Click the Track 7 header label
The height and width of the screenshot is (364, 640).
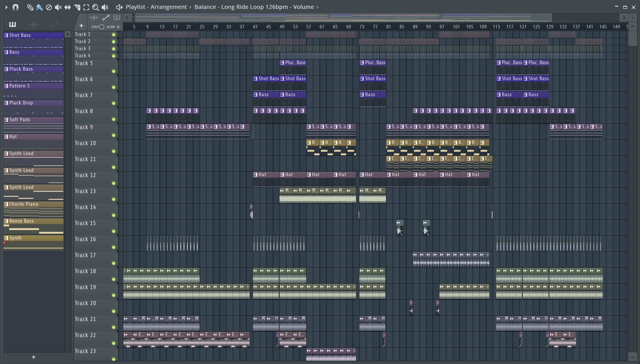(84, 95)
